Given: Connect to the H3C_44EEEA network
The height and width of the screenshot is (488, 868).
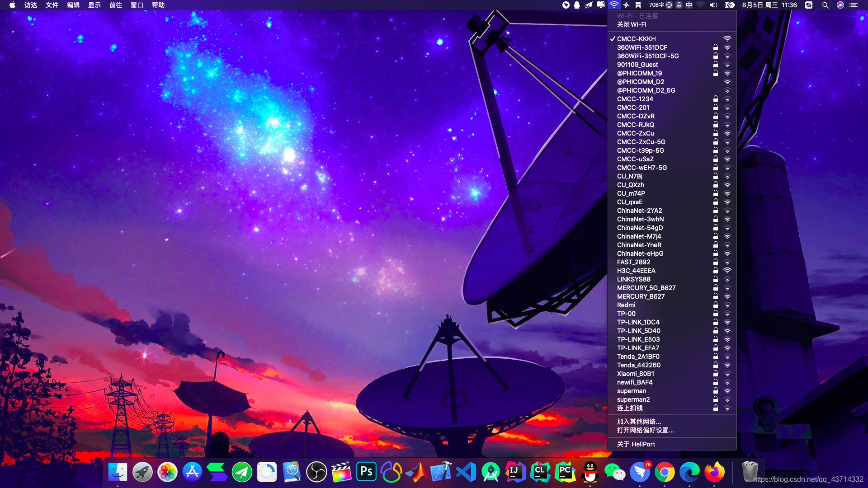Looking at the screenshot, I should (x=636, y=271).
